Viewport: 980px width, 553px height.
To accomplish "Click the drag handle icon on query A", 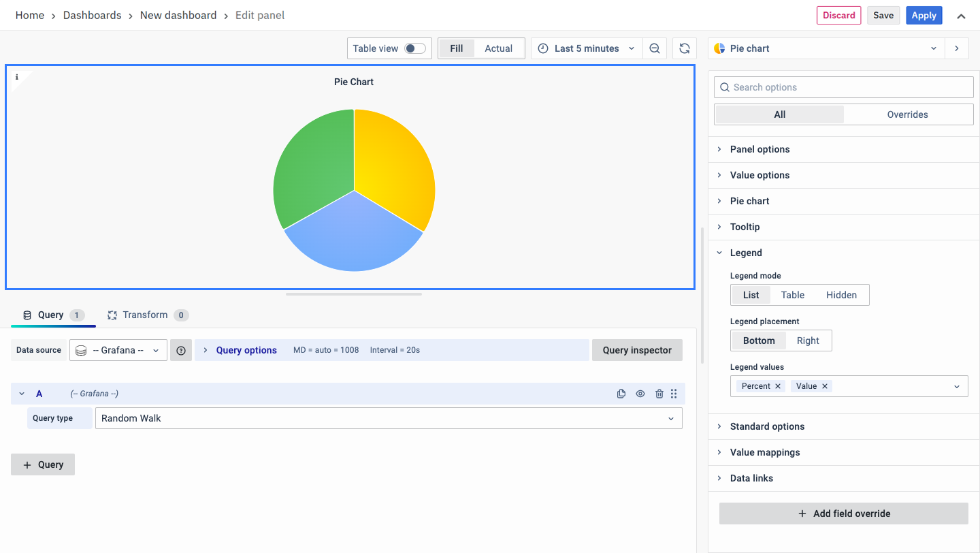I will (674, 394).
